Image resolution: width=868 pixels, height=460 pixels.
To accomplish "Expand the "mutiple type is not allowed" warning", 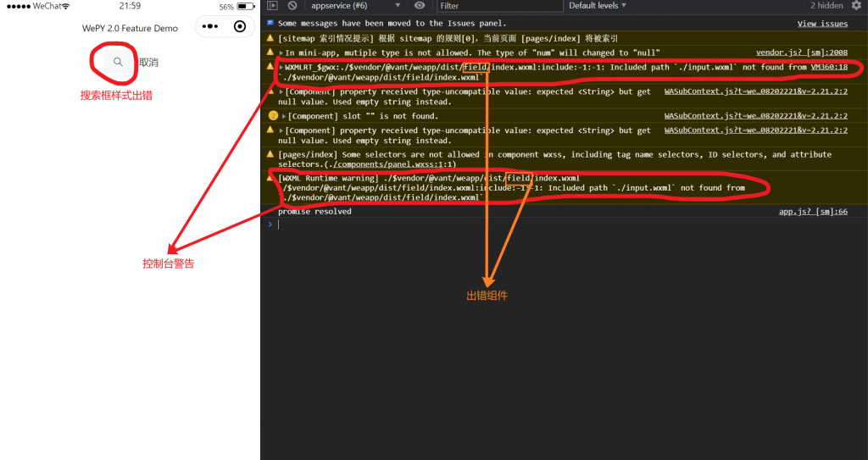I will (x=281, y=53).
